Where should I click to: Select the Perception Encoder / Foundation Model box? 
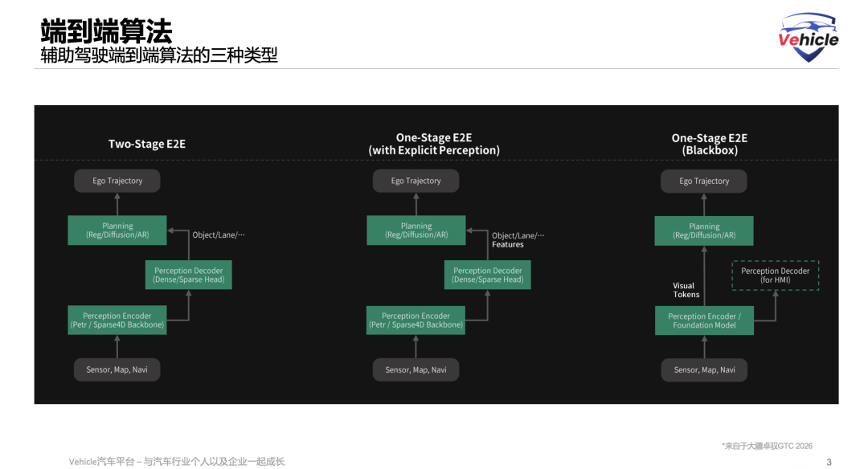pos(704,320)
